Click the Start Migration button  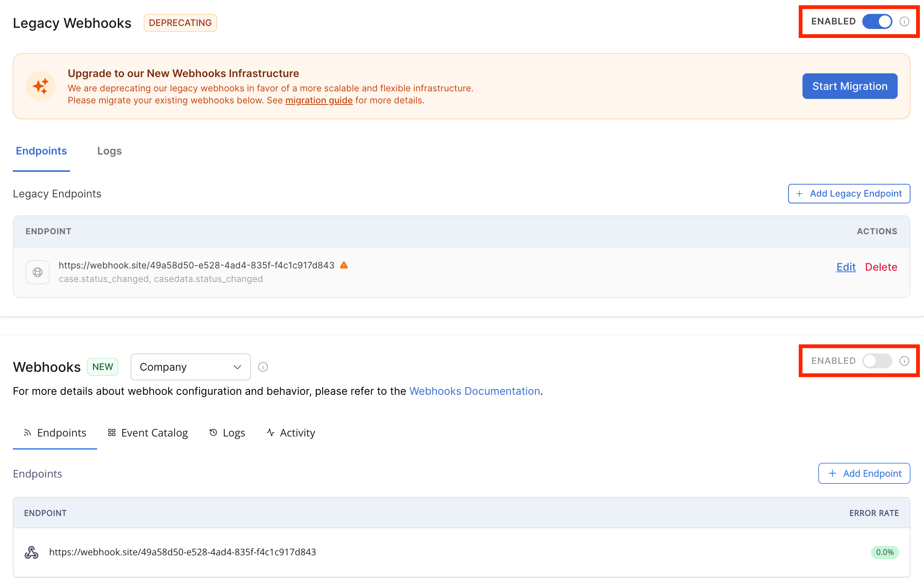[850, 86]
